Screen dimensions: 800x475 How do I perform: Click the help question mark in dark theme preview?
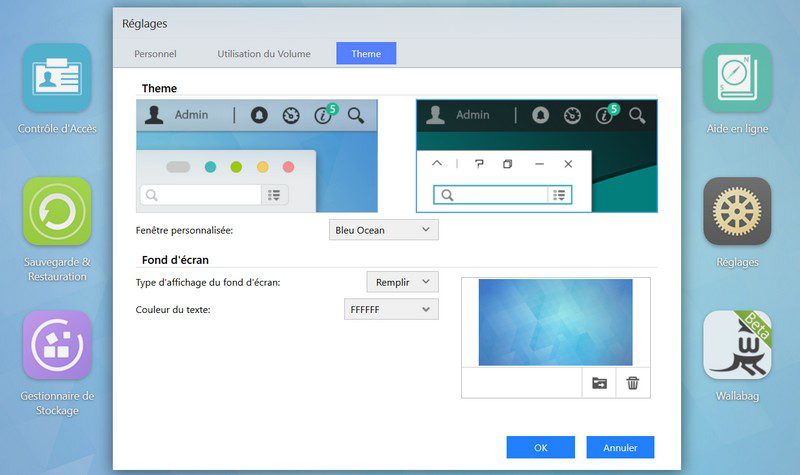(x=479, y=163)
